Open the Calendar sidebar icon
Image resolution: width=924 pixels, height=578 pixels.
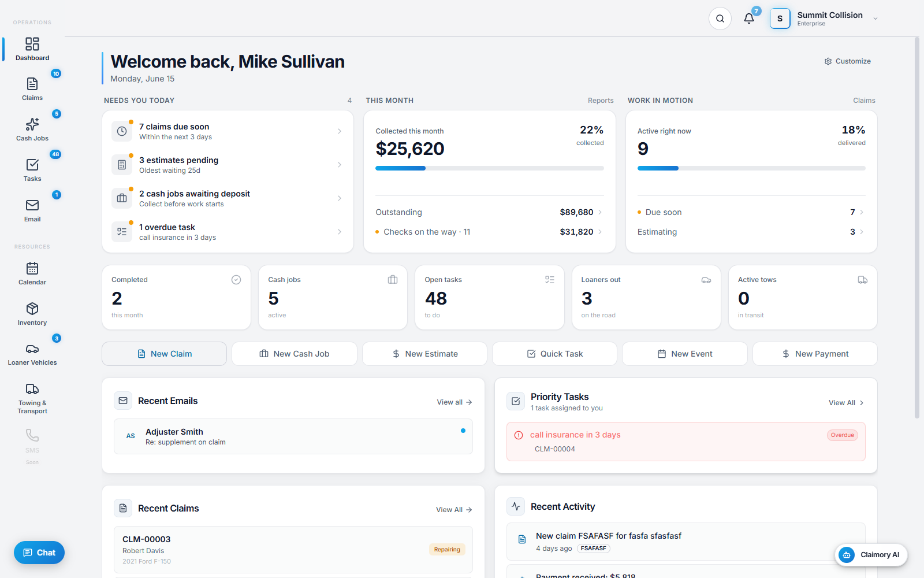point(32,268)
